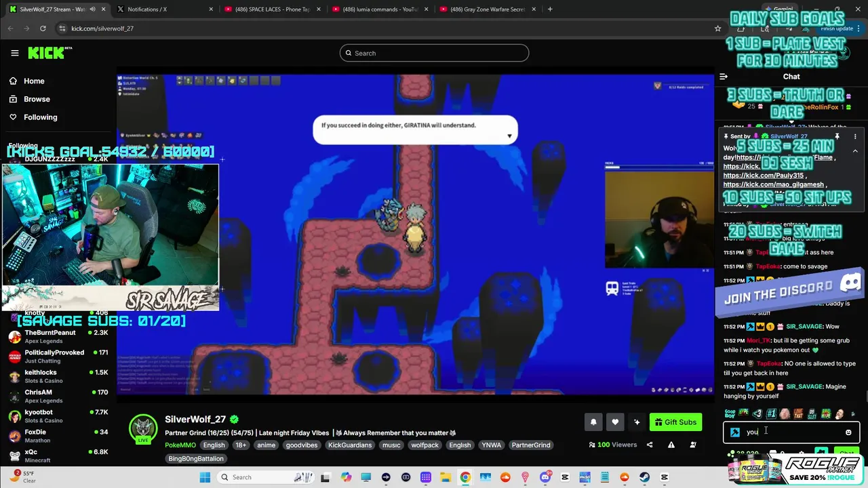
Task: Collapse chat panel with arrow icon
Action: click(724, 77)
